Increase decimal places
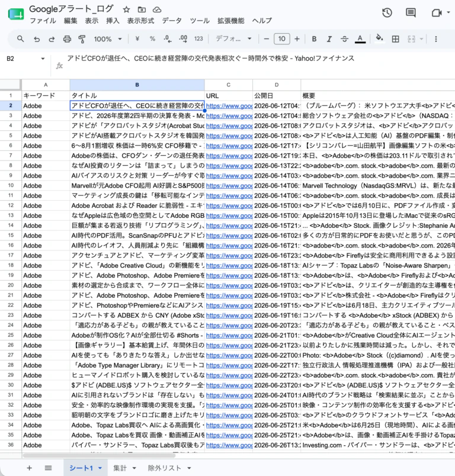 (x=183, y=39)
